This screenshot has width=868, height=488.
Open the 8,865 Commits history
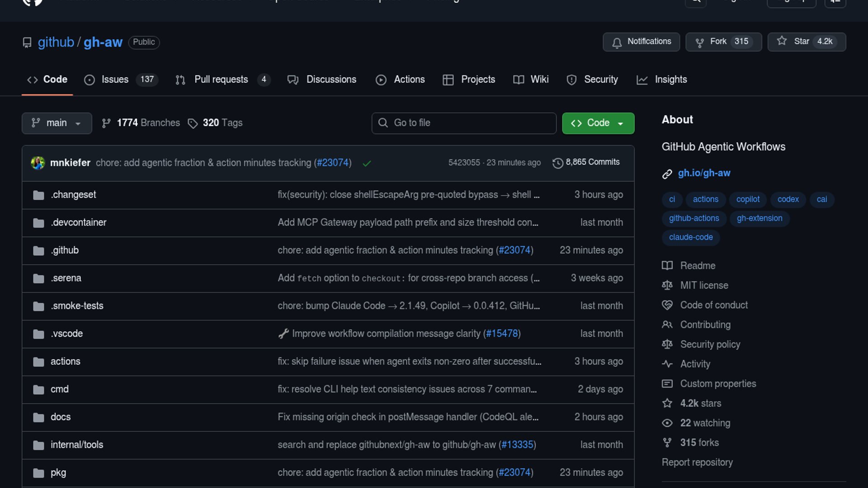coord(586,162)
